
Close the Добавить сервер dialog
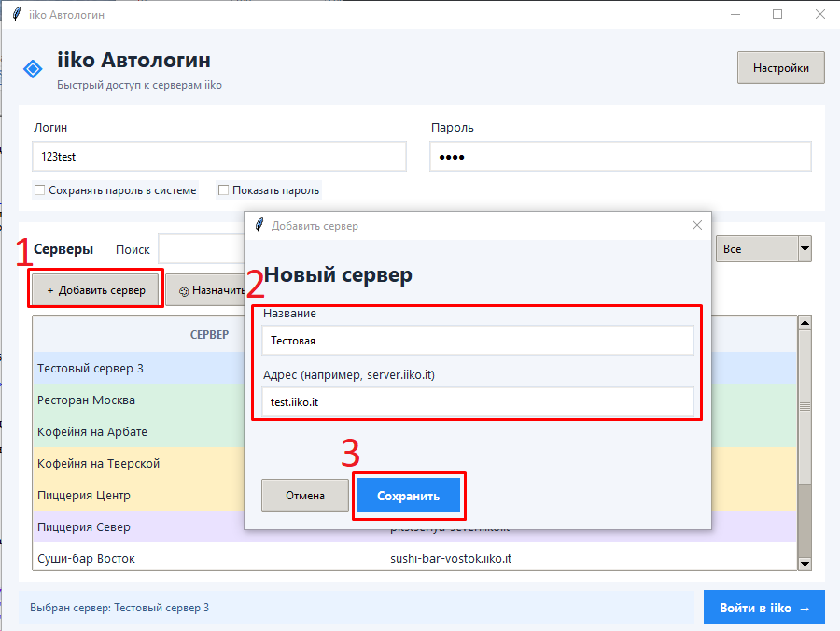pyautogui.click(x=697, y=225)
